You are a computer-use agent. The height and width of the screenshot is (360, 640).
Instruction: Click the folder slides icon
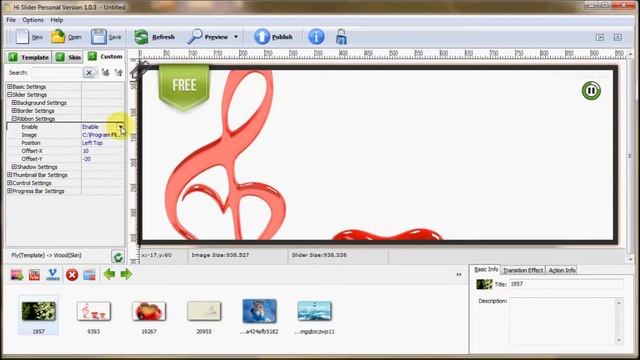pyautogui.click(x=89, y=275)
